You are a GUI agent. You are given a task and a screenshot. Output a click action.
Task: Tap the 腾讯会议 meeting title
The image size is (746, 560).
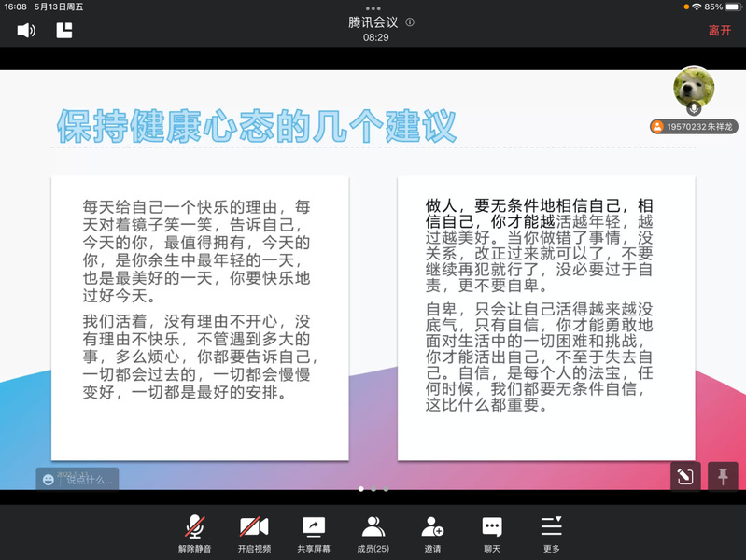coord(373,21)
